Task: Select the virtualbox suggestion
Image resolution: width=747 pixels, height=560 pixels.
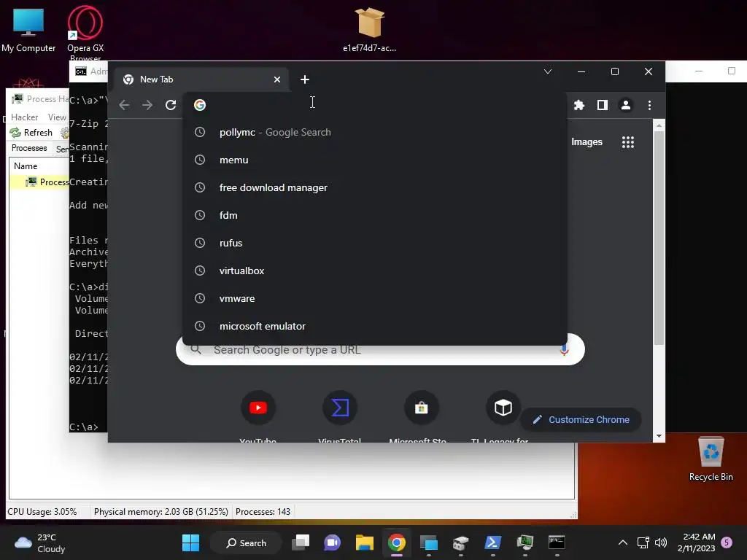Action: coord(375,271)
